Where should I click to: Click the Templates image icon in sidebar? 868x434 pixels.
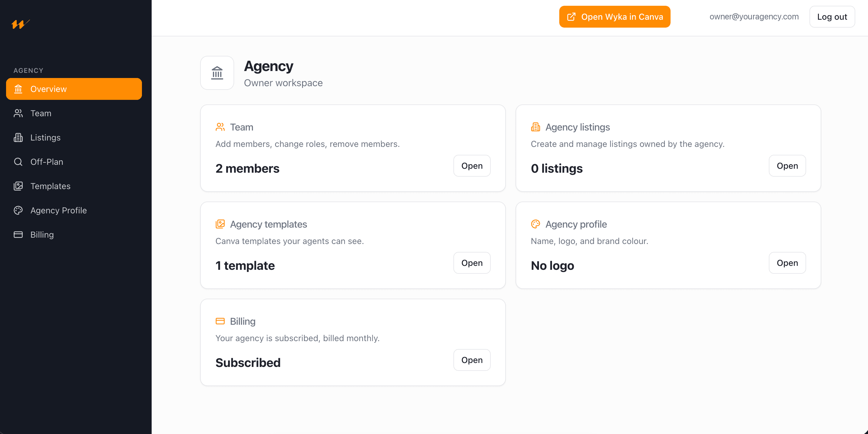18,186
